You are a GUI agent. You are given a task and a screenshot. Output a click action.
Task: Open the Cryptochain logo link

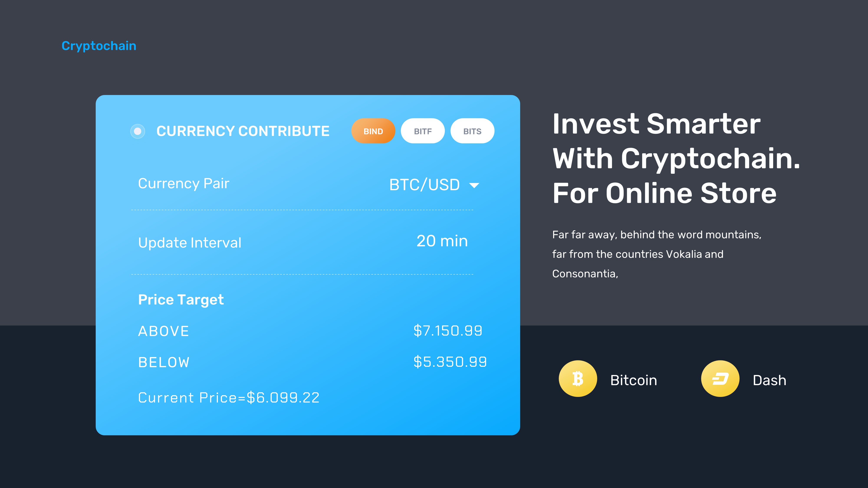pos(99,46)
